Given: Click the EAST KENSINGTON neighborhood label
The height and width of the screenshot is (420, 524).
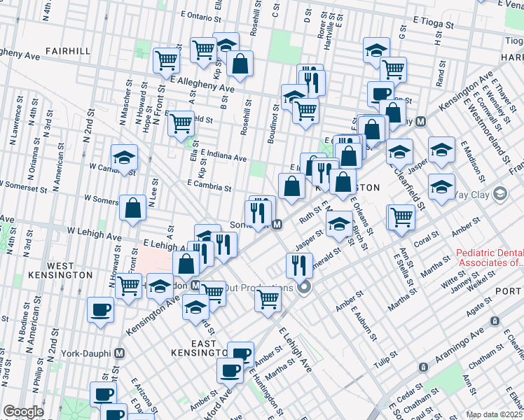Looking at the screenshot, I should click(x=200, y=348).
